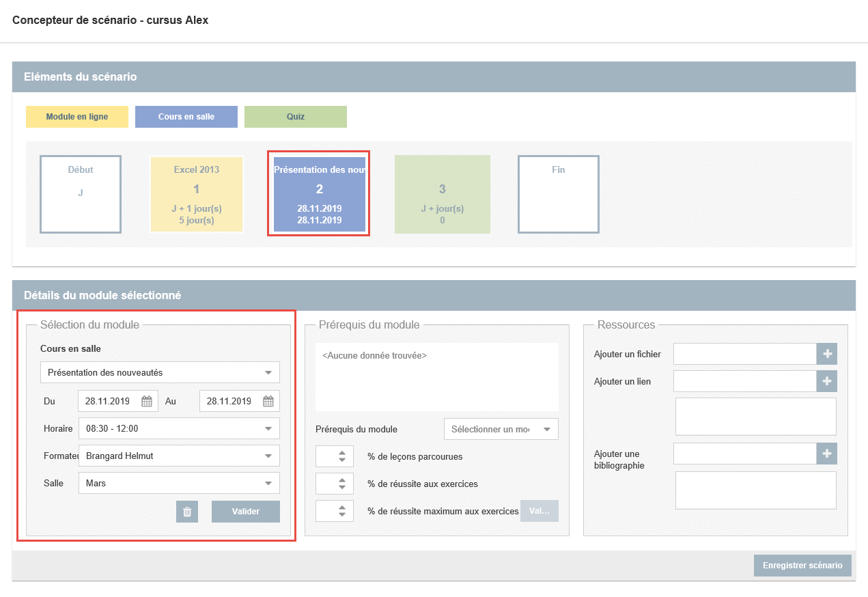The width and height of the screenshot is (868, 597).
Task: Click plus icon next to Ajouter un lien
Action: click(x=827, y=381)
